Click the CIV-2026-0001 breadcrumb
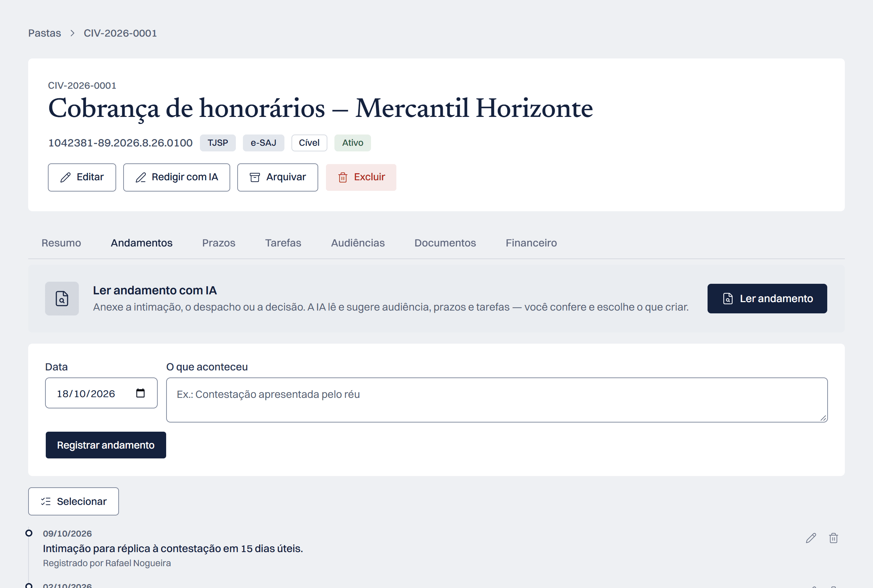The image size is (873, 588). pos(120,33)
